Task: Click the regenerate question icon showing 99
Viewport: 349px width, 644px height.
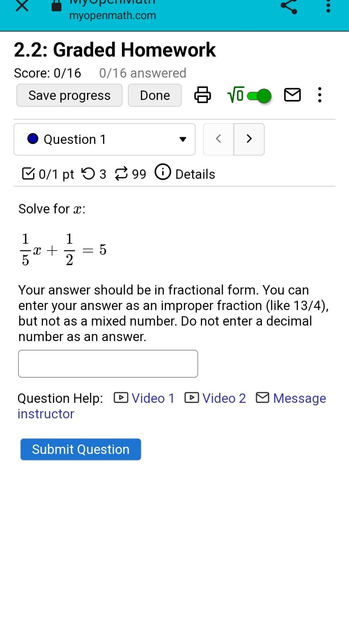Action: click(122, 173)
